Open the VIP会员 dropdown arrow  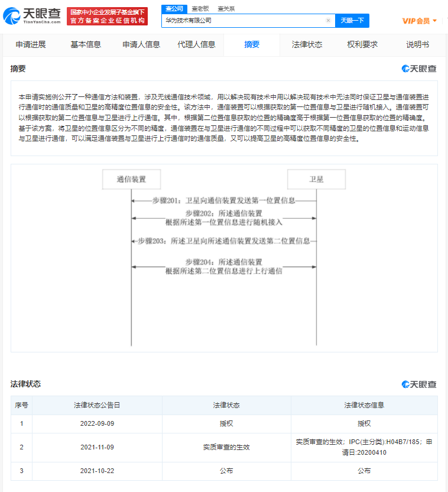(434, 21)
